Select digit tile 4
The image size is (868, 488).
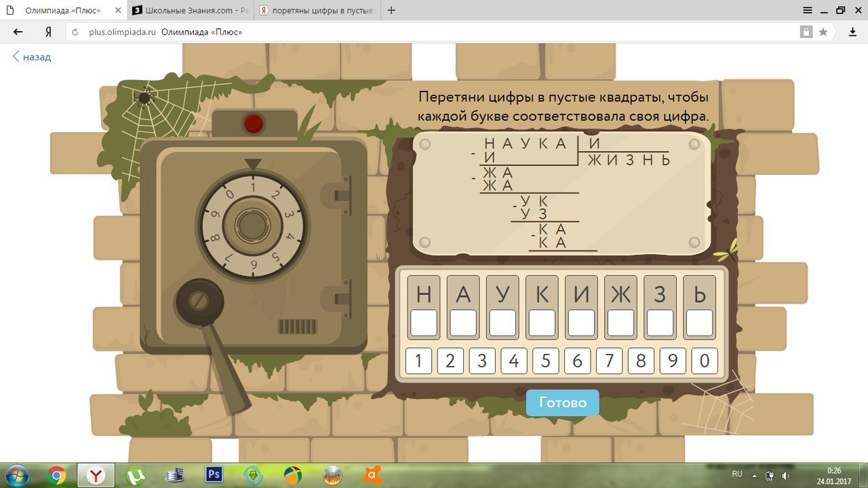pos(514,361)
